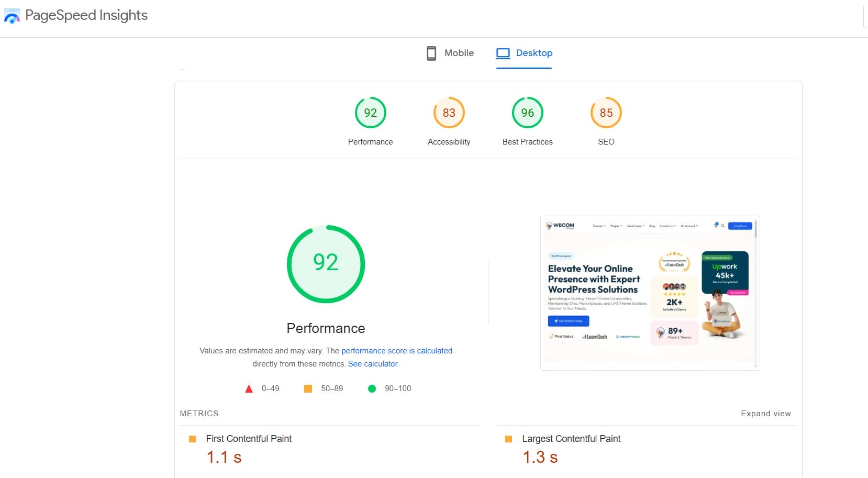Open the See calculator link
This screenshot has width=868, height=478.
[x=373, y=364]
